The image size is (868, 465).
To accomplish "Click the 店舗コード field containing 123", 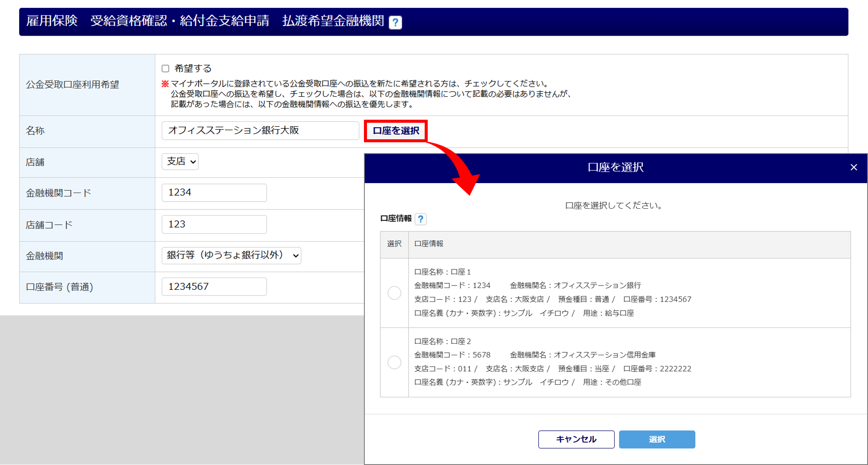I will tap(214, 224).
